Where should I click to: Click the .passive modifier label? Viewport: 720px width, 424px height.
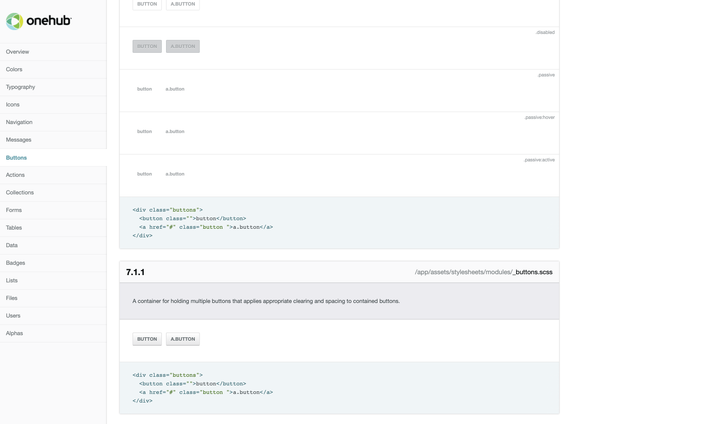pyautogui.click(x=546, y=75)
